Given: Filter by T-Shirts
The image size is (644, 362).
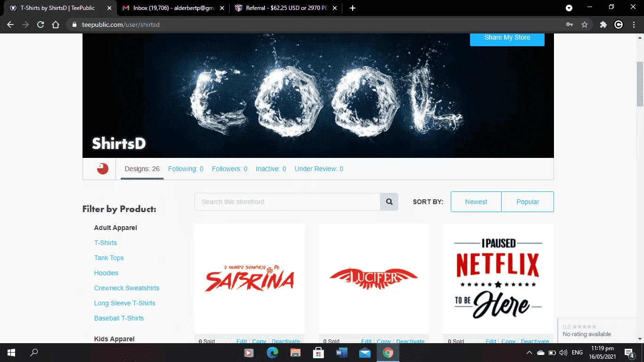Looking at the screenshot, I should click(x=106, y=243).
